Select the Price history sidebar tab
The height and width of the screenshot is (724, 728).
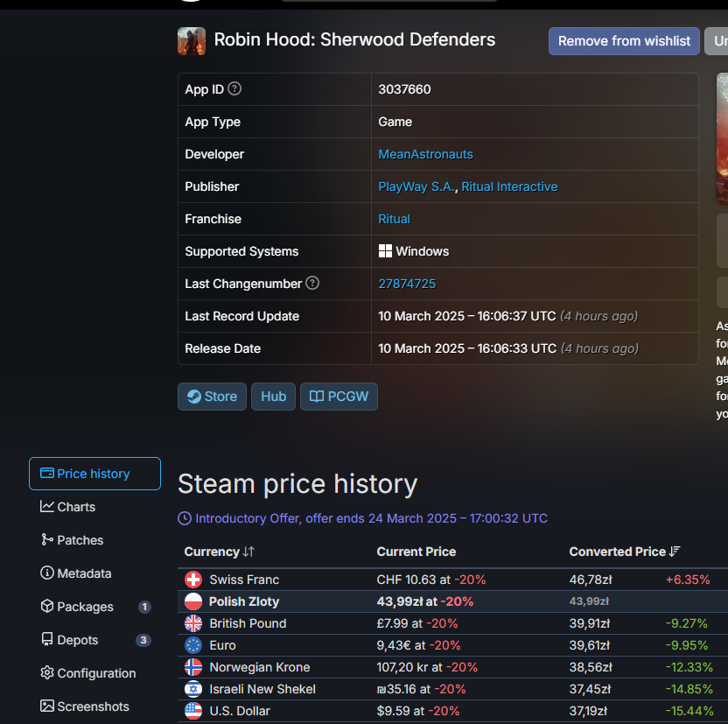(94, 474)
